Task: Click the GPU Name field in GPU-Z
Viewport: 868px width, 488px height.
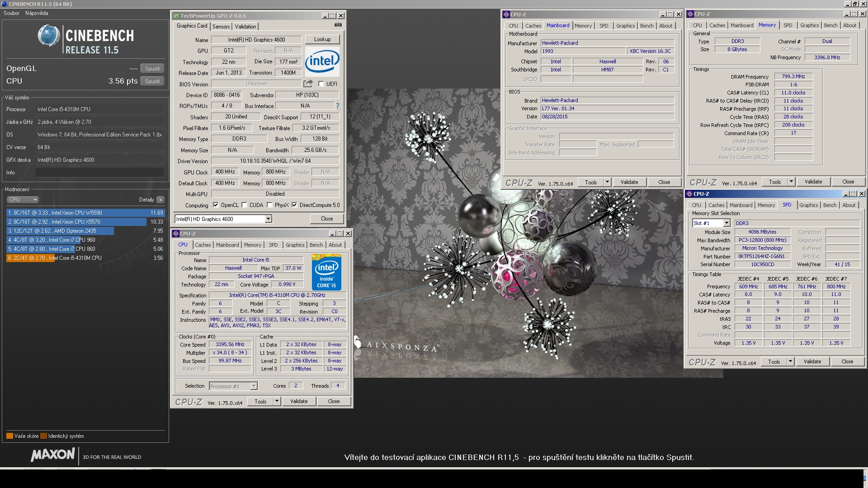Action: click(x=256, y=40)
